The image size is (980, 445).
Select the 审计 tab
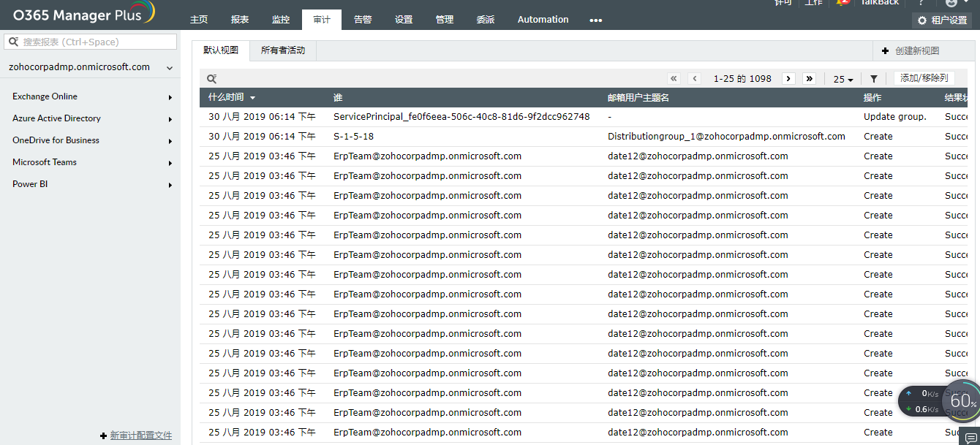pyautogui.click(x=322, y=20)
